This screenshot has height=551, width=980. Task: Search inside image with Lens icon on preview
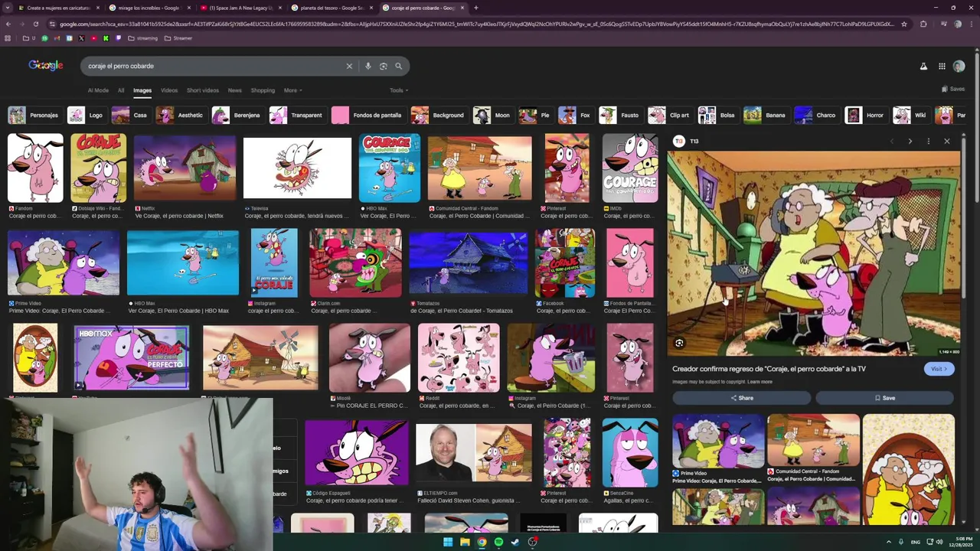point(679,343)
